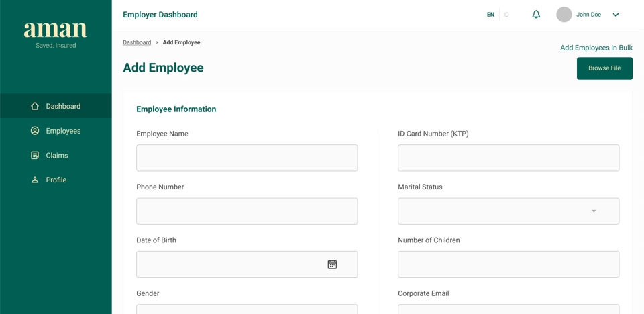Viewport: 644px width, 314px height.
Task: Click the aman logo
Action: (x=56, y=29)
